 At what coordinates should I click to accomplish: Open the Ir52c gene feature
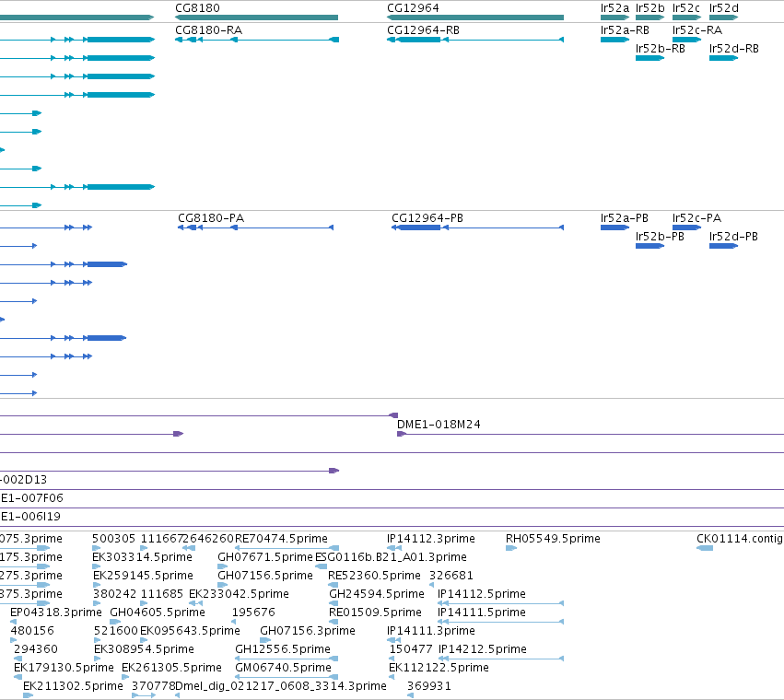pos(687,17)
